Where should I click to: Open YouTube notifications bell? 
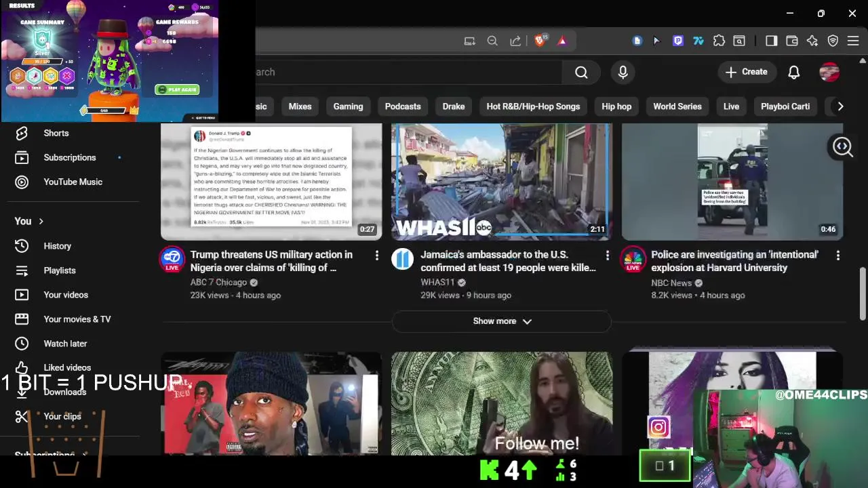coord(794,72)
